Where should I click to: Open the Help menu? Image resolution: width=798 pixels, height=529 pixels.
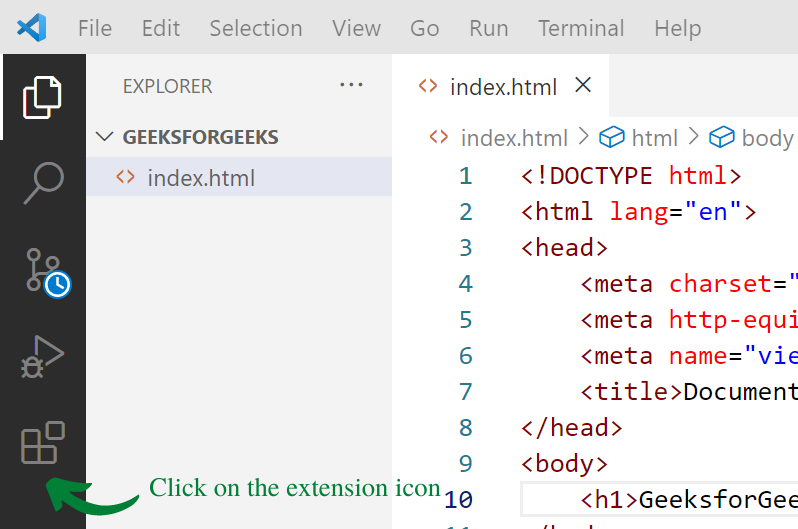678,28
